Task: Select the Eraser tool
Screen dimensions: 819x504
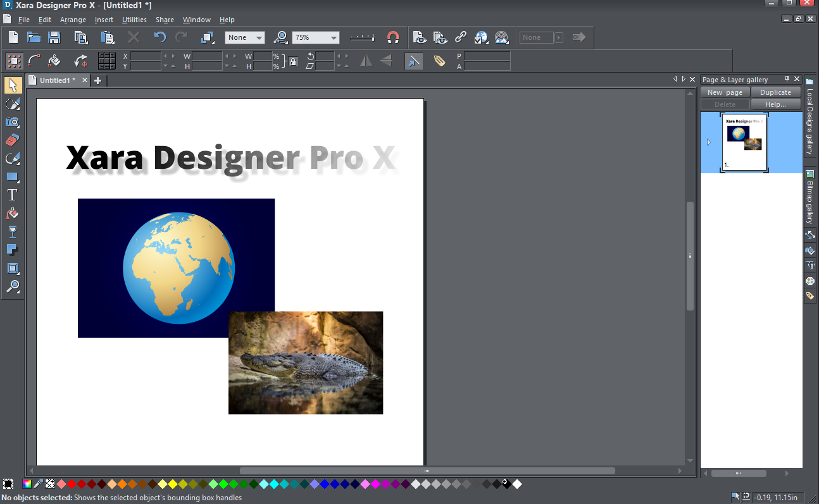Action: click(12, 140)
